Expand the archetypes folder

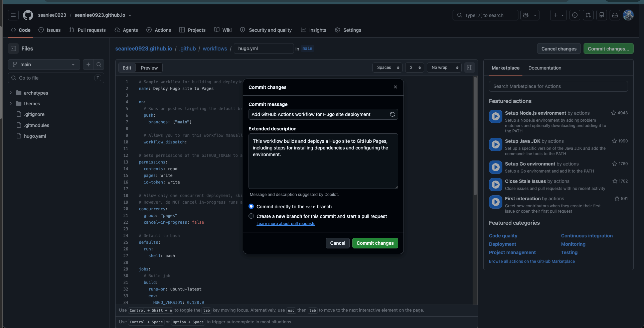pyautogui.click(x=11, y=93)
